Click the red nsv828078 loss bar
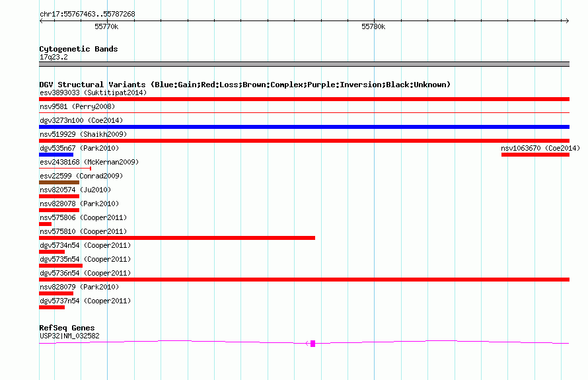588x380 pixels. click(59, 210)
